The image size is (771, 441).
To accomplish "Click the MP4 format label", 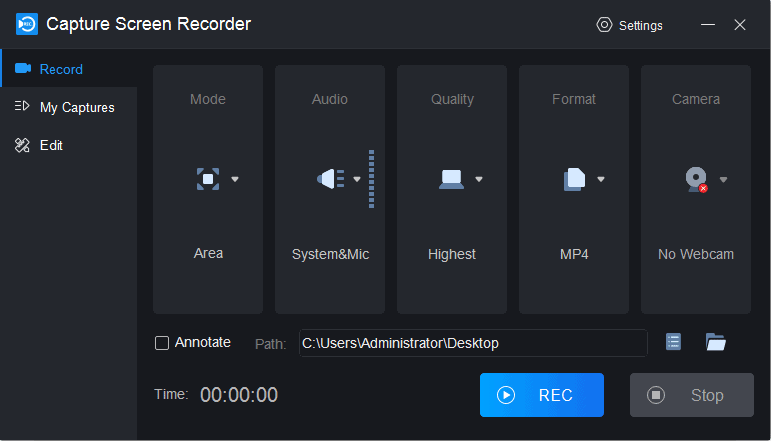I will (x=574, y=254).
